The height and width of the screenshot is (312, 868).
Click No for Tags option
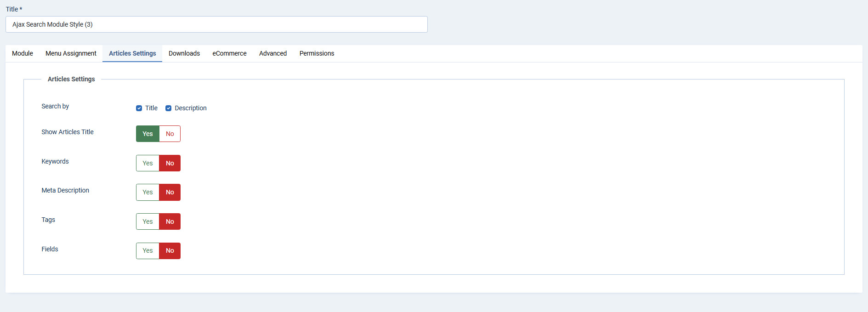170,221
